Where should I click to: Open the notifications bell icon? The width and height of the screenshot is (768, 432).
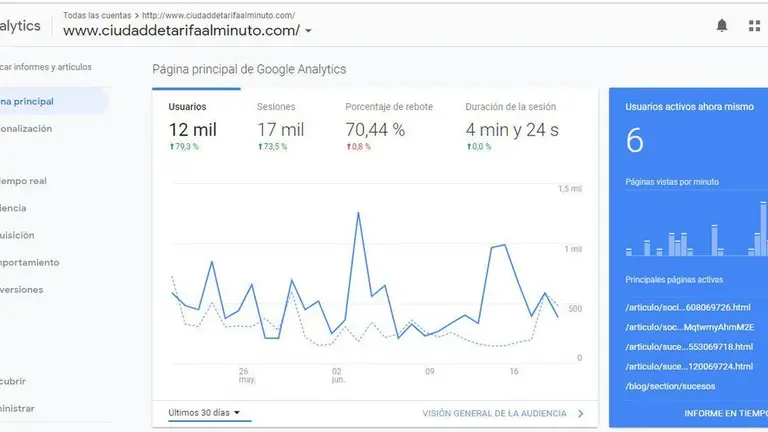point(721,25)
